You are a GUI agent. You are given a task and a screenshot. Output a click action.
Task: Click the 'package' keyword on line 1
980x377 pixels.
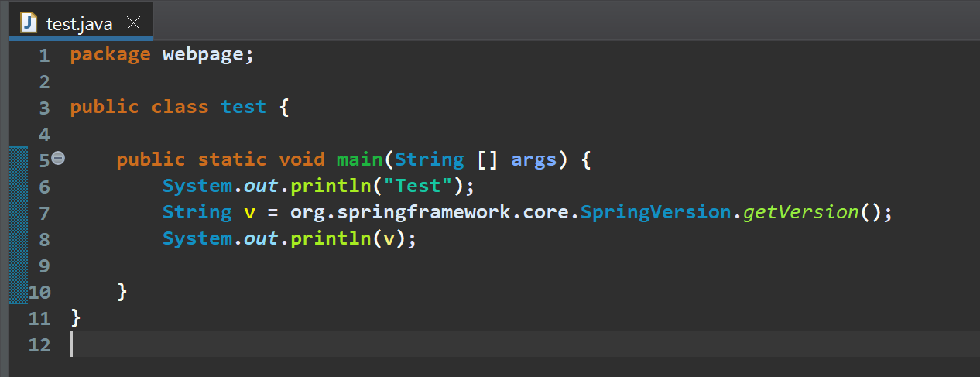[x=110, y=56]
